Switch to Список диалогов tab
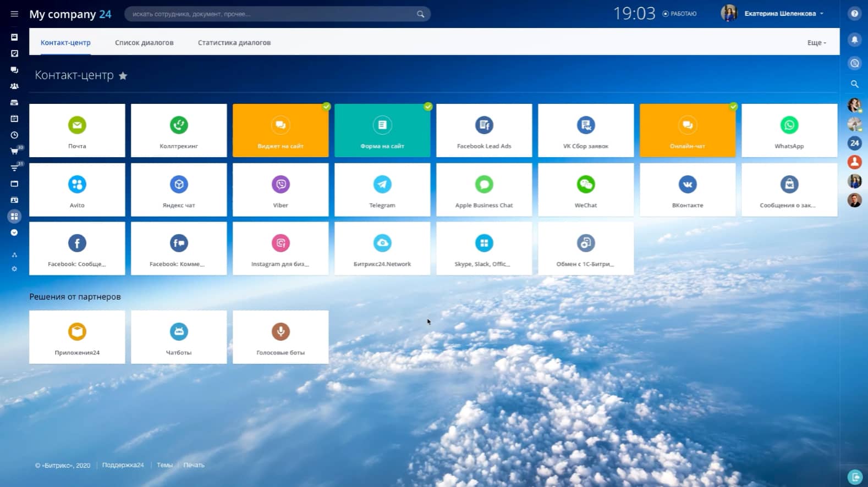868x487 pixels. tap(144, 43)
